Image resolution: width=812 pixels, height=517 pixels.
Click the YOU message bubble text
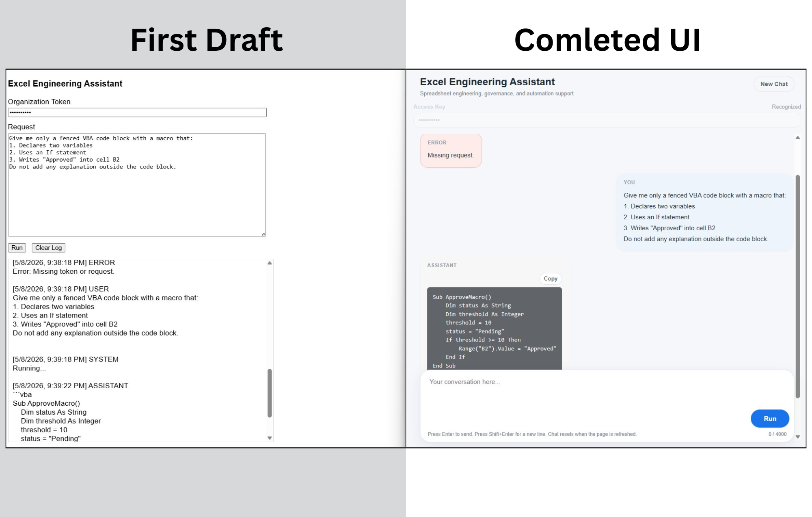pos(704,217)
